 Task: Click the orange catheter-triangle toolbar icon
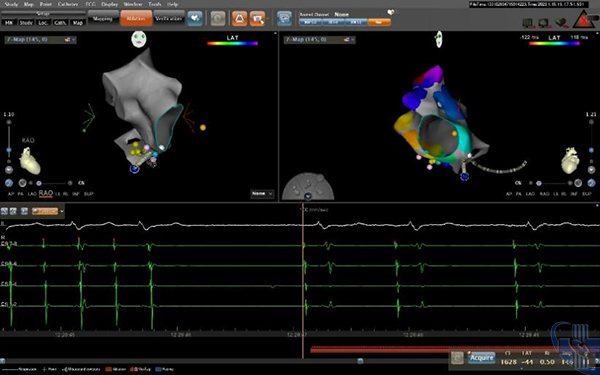click(x=239, y=19)
